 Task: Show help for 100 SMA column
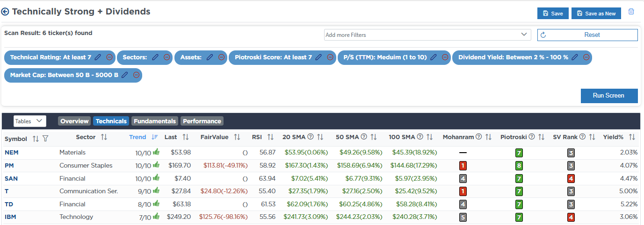pos(420,137)
